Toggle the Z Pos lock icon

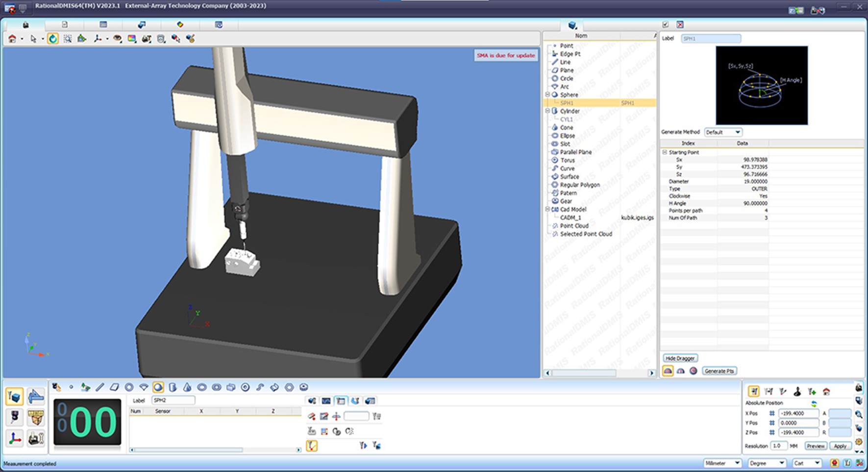771,432
